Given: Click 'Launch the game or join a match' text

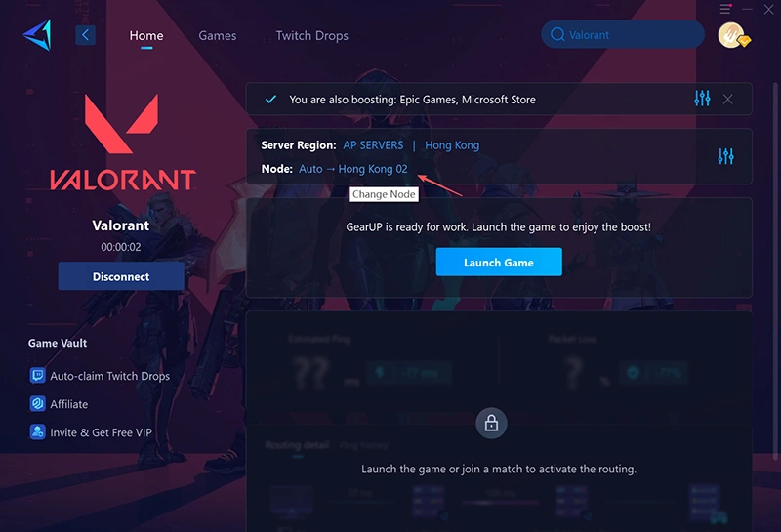Looking at the screenshot, I should pos(499,469).
